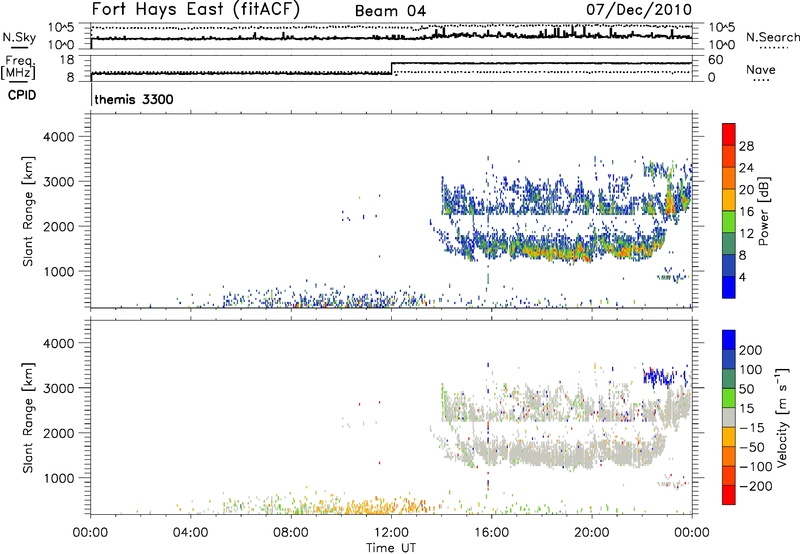Select the 'N.Sky' legend label
This screenshot has width=800, height=554.
click(x=19, y=37)
